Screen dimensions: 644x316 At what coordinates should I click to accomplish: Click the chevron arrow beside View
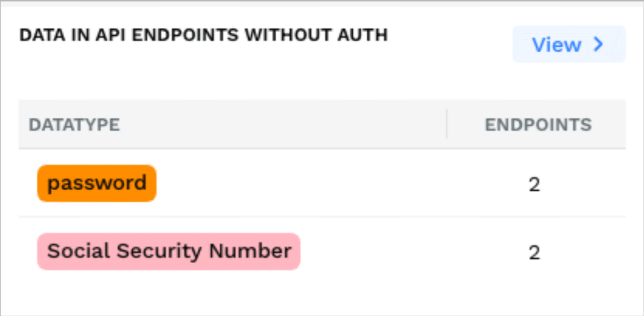598,44
